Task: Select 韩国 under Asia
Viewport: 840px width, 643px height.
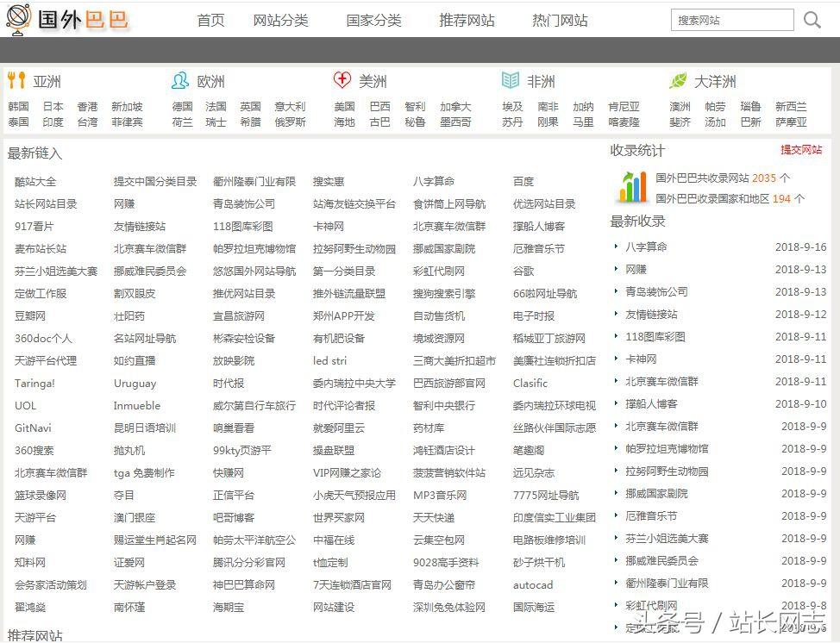Action: coord(19,107)
